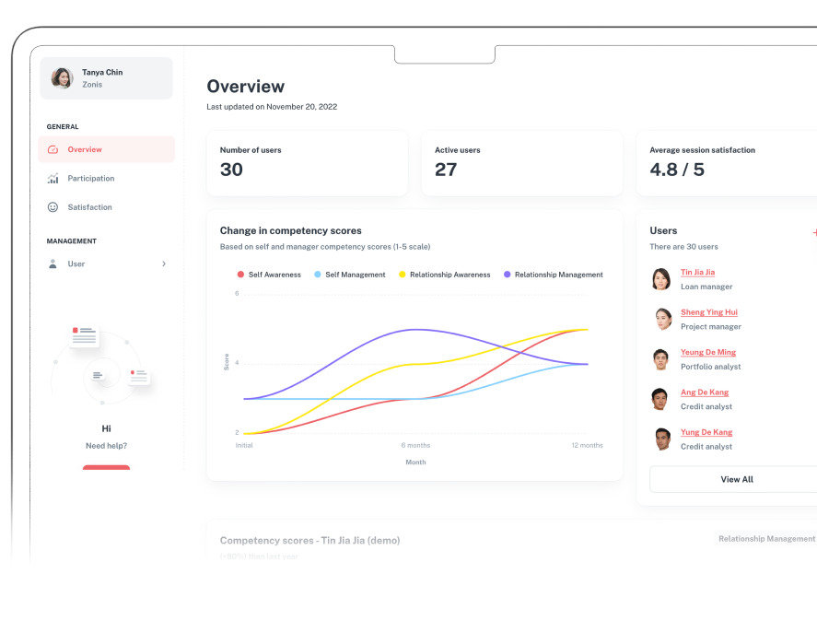Image resolution: width=817 pixels, height=644 pixels.
Task: Click the 'Last updated on November 20, 2022' text
Action: [272, 107]
